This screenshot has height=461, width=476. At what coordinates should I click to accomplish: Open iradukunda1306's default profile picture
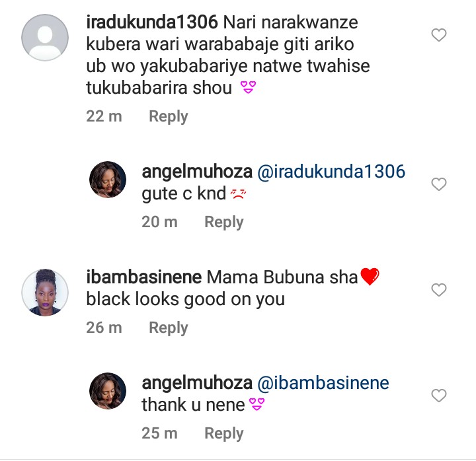45,37
